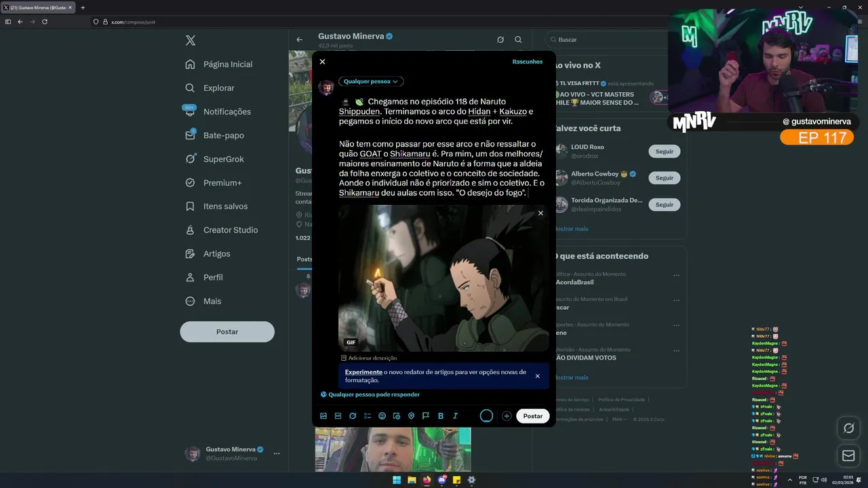Click the attached Shikamaru GIF preview
The width and height of the screenshot is (868, 488).
(443, 279)
